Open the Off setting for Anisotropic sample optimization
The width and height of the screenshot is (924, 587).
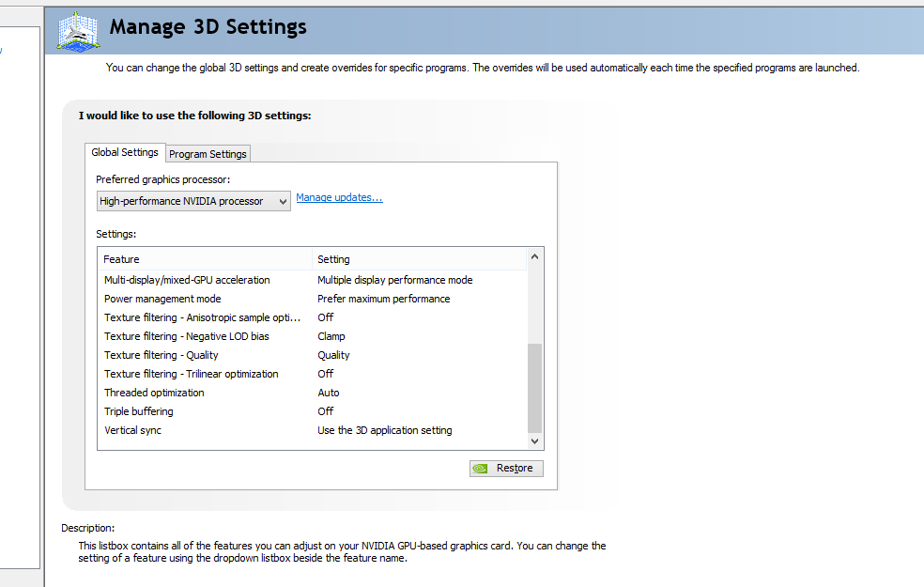click(x=325, y=317)
